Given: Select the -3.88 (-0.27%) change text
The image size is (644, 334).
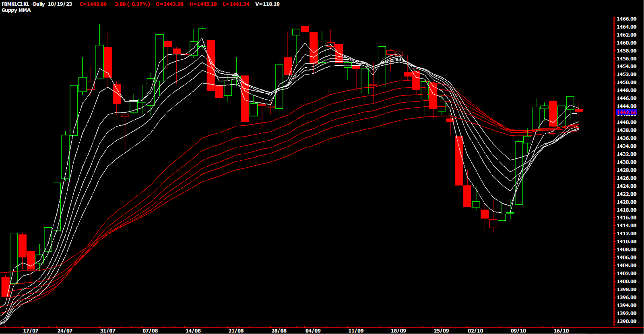Looking at the screenshot, I should coord(131,4).
